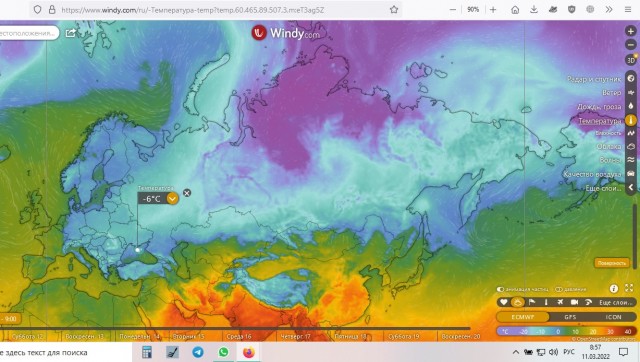This screenshot has height=362, width=640.
Task: Select the ECMWF forecast model
Action: (523, 317)
